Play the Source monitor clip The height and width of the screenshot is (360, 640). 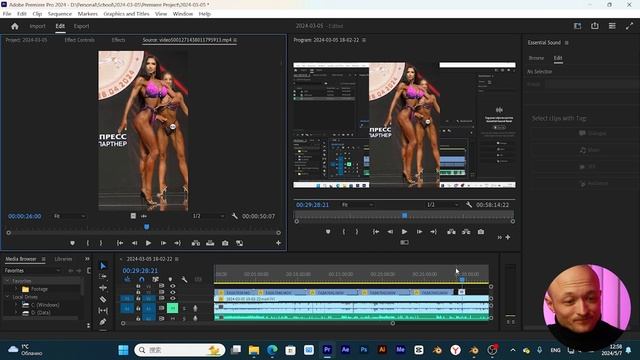pyautogui.click(x=148, y=243)
